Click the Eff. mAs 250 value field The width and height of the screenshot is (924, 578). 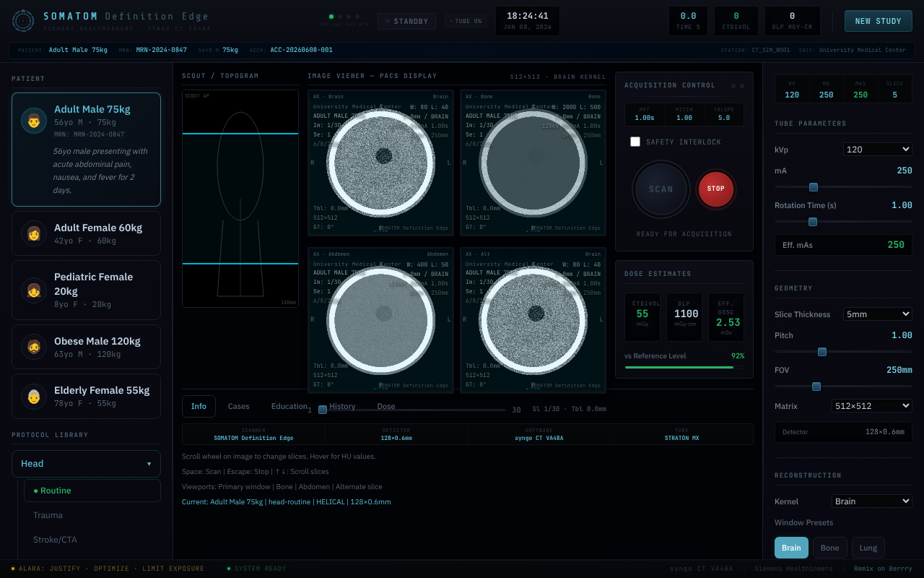843,245
